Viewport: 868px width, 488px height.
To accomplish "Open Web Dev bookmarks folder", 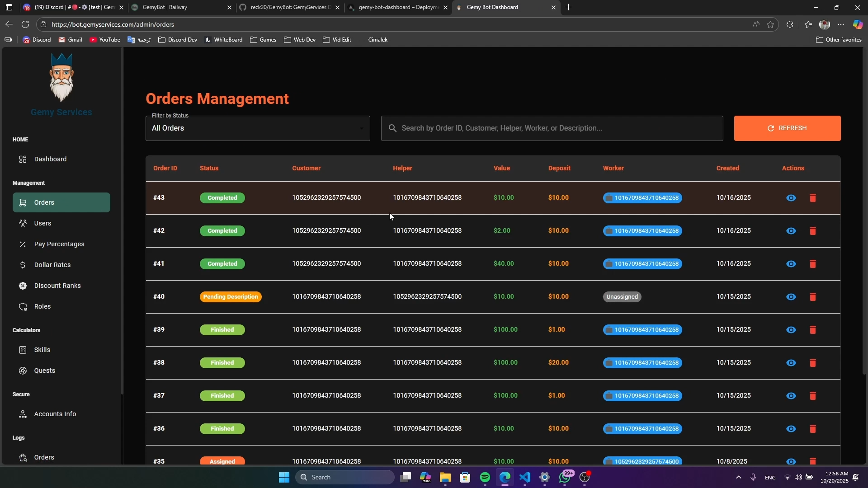I will [299, 40].
